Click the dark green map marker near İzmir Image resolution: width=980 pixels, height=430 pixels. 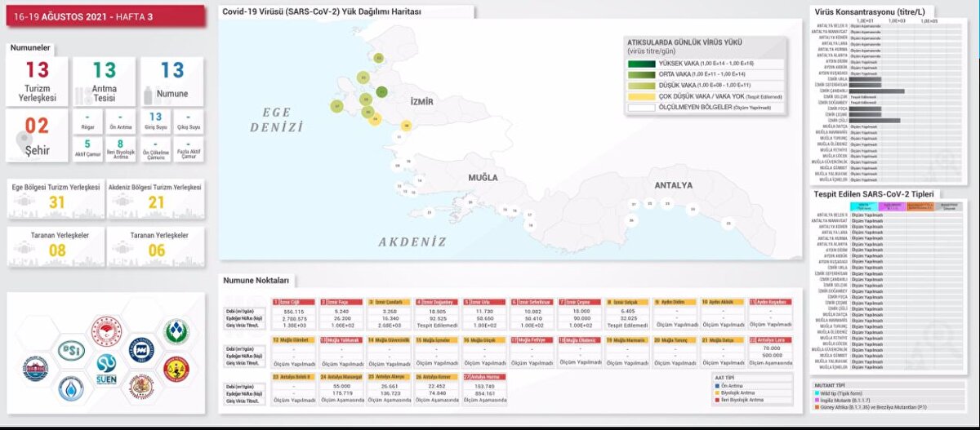[381, 92]
